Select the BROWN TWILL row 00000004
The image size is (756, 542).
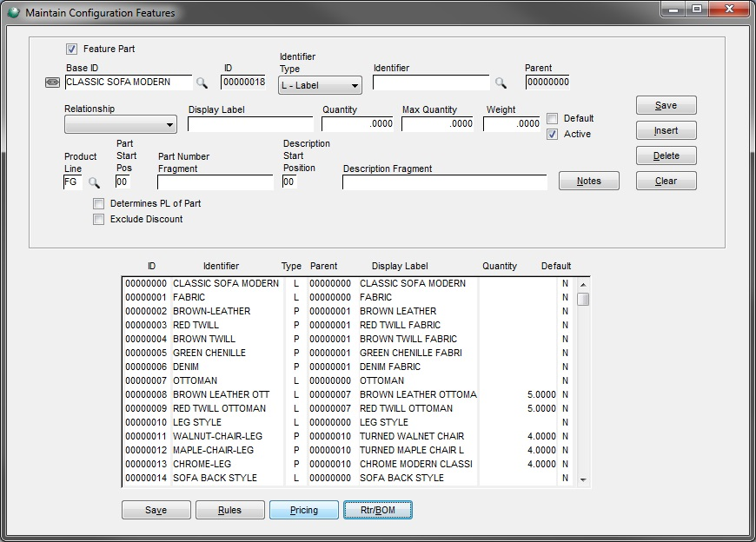(348, 339)
